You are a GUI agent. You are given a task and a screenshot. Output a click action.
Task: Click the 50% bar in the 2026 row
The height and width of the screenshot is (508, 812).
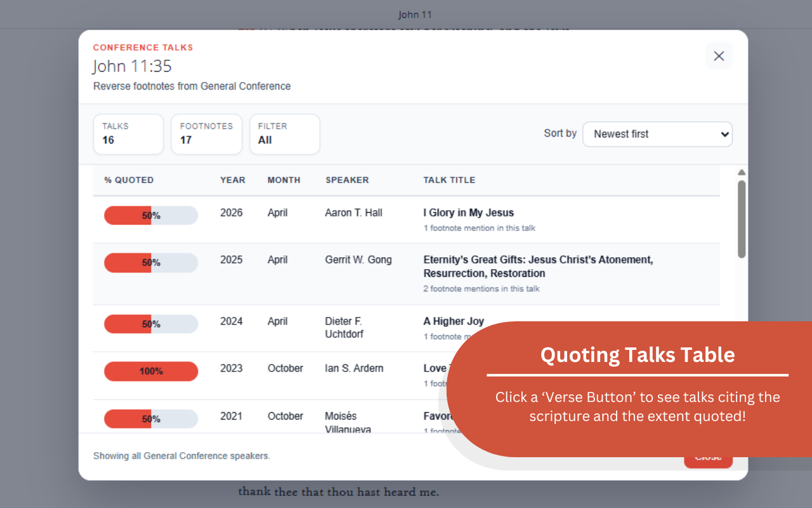click(151, 215)
